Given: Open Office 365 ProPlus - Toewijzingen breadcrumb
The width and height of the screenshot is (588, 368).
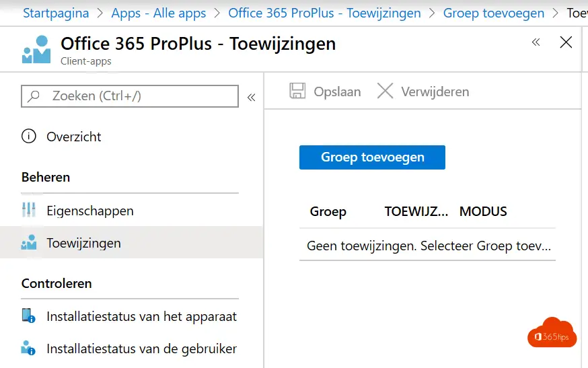Looking at the screenshot, I should (324, 13).
